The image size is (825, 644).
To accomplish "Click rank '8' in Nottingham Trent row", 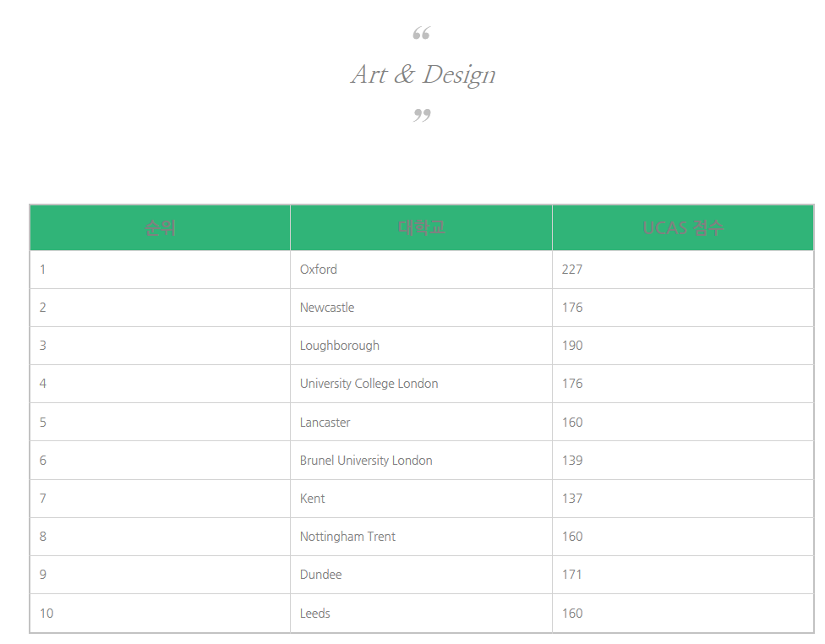I will 42,537.
